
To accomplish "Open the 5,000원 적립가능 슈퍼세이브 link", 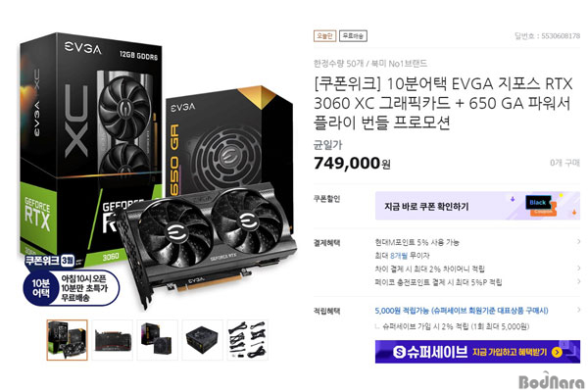I will point(462,311).
